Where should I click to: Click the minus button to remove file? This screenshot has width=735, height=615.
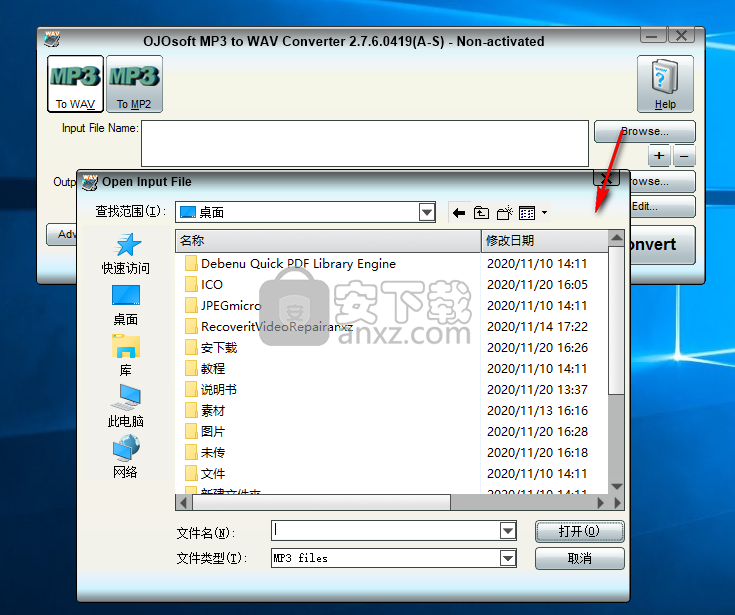coord(684,156)
